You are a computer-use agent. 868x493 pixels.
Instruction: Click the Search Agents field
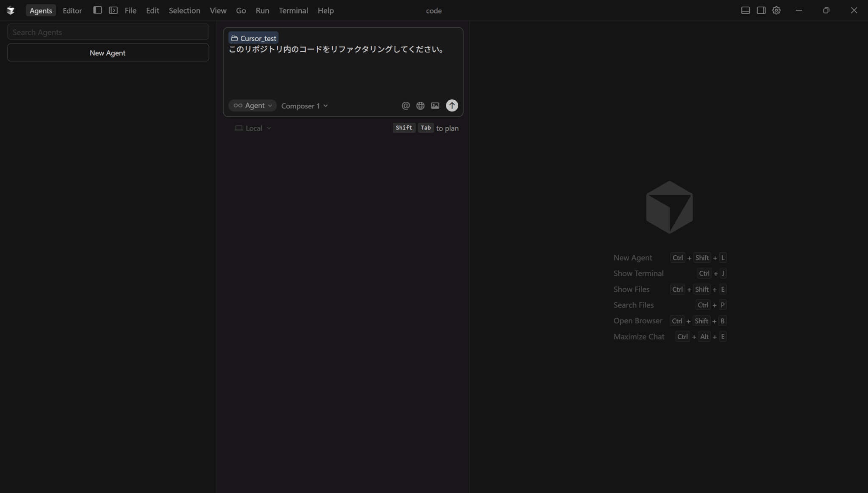pos(108,32)
